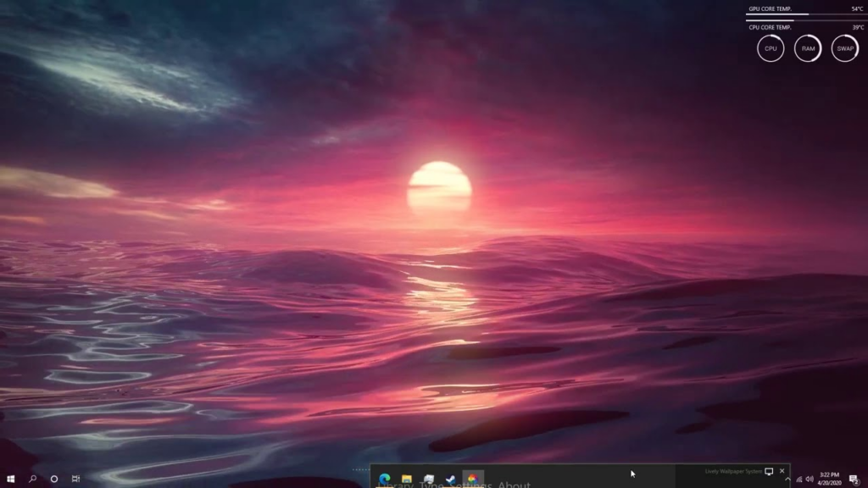Click the CPU usage ring gauge

pos(771,48)
